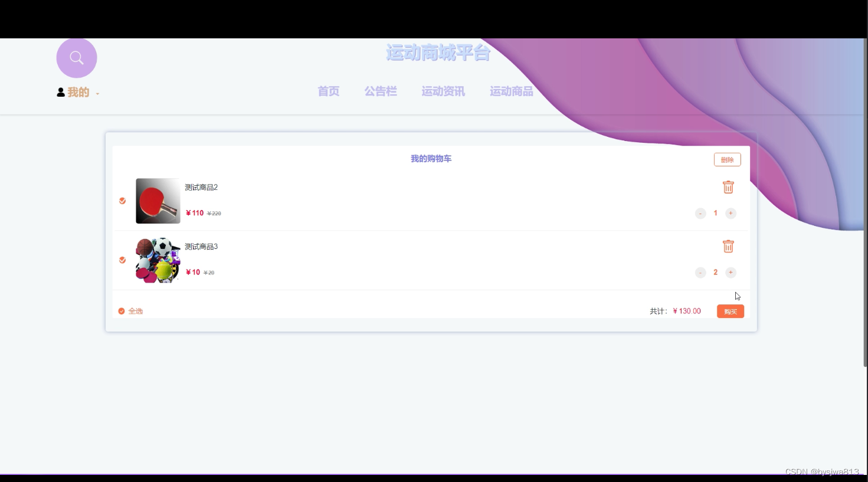
Task: Click the page vertical scrollbar
Action: pos(865,202)
